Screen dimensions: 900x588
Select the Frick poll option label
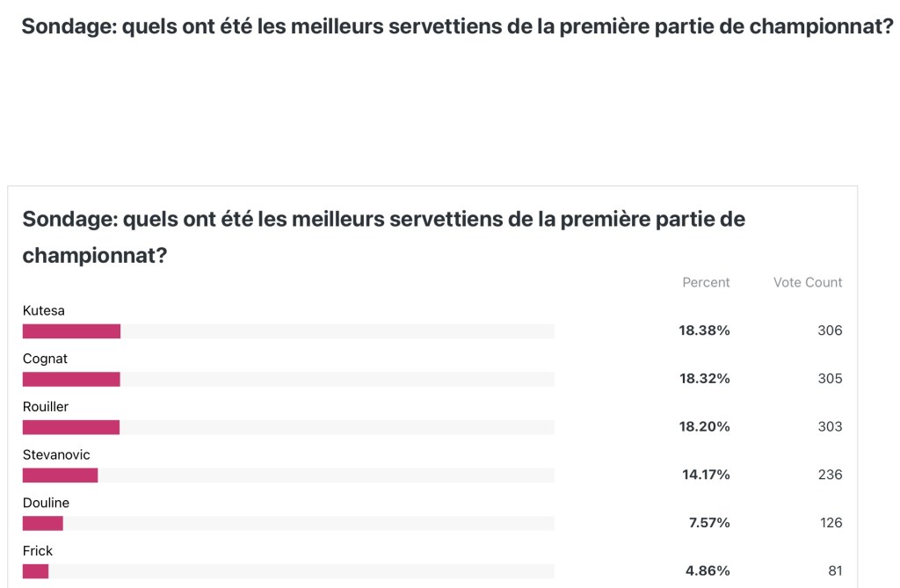(38, 550)
